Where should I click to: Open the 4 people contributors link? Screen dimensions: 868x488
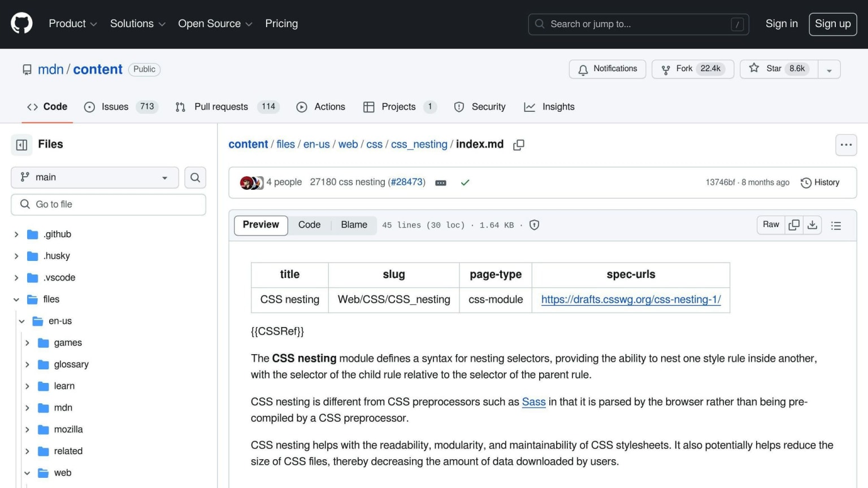(284, 182)
